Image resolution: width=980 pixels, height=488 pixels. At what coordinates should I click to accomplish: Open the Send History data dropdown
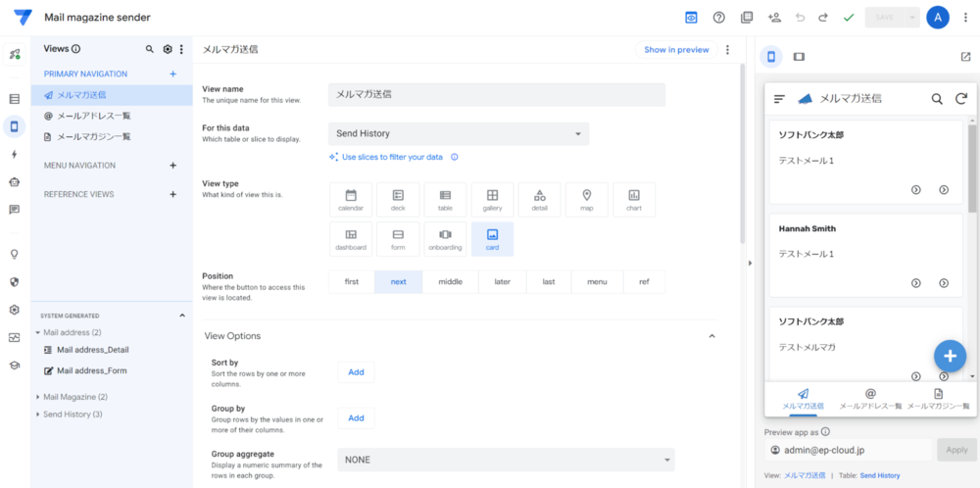[x=458, y=133]
